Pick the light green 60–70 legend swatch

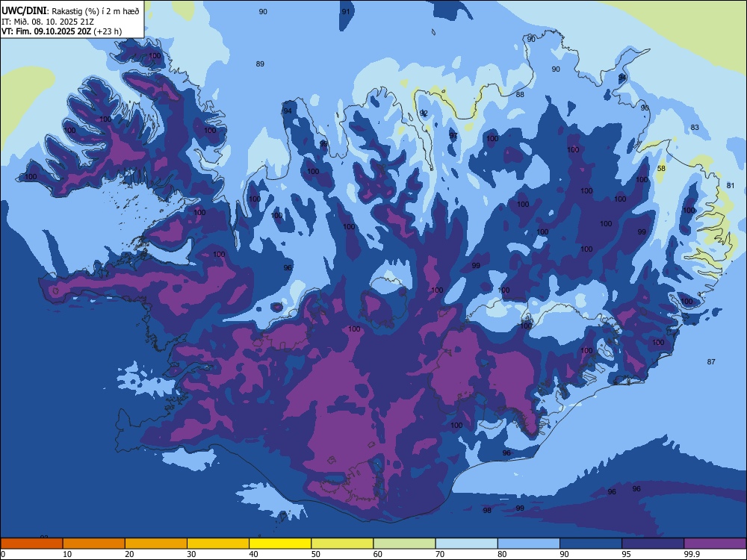pos(404,544)
